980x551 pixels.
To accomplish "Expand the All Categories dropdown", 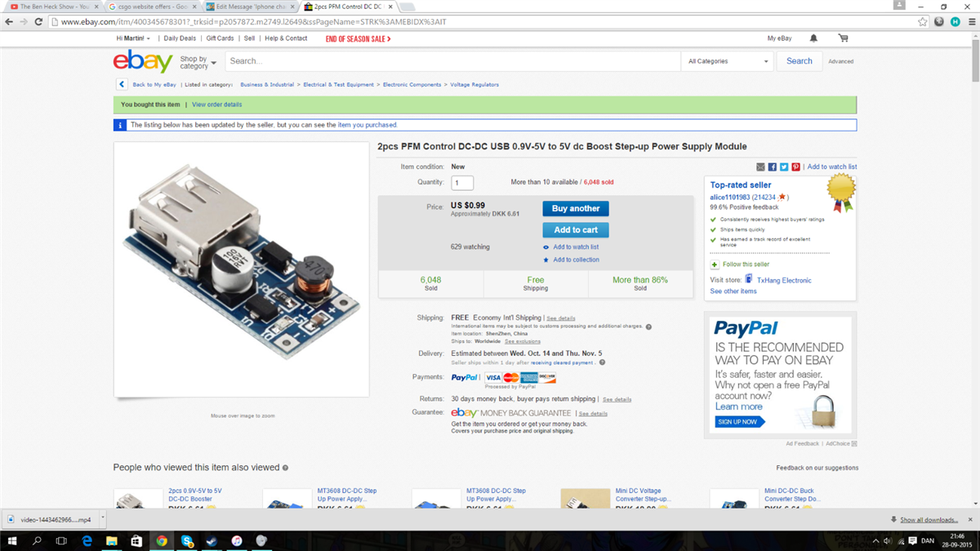I will [x=728, y=61].
